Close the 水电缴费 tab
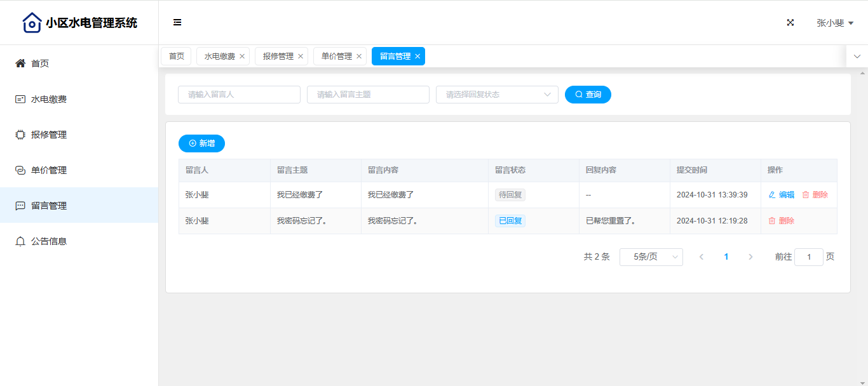Screen dimensions: 868x386 pos(242,57)
